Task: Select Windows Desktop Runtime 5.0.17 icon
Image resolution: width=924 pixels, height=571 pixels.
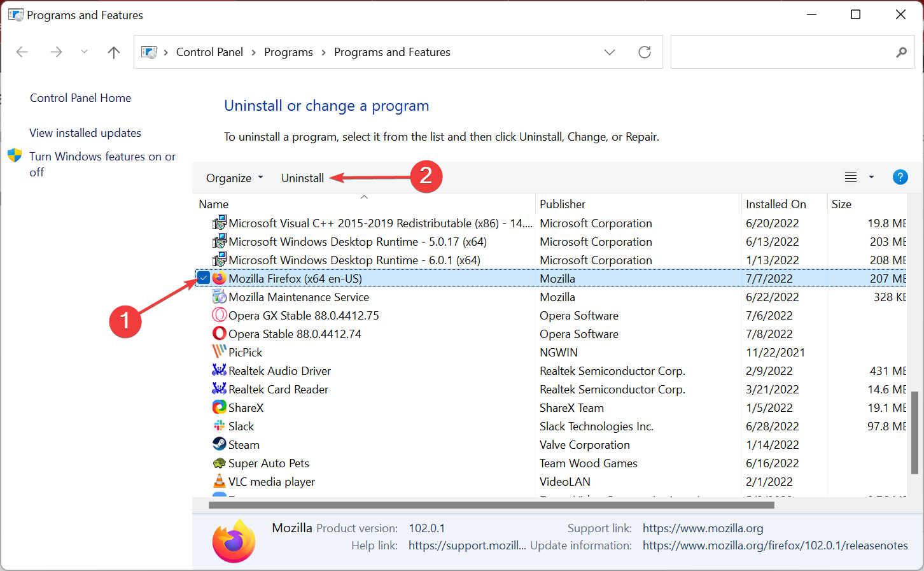Action: tap(220, 241)
